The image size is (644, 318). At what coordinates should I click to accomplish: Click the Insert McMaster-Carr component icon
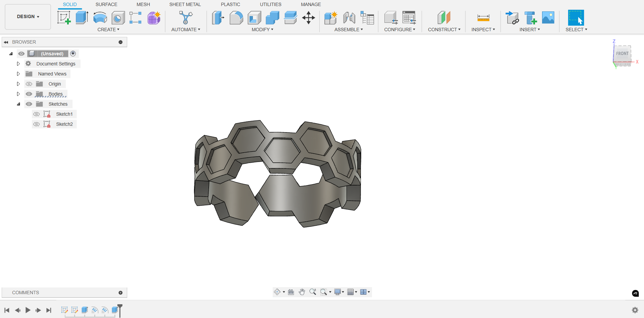coord(530,18)
